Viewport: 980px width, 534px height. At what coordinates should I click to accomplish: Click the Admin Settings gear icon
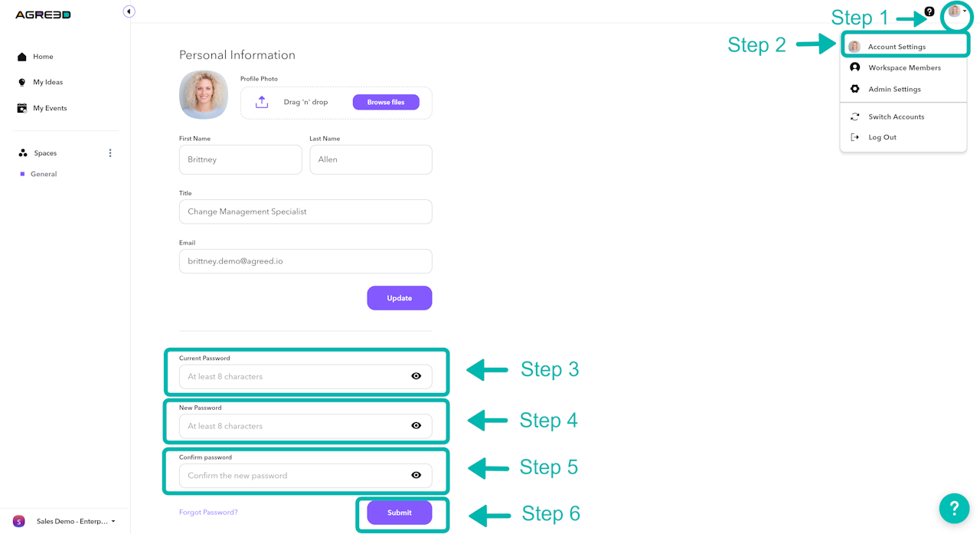click(x=854, y=89)
